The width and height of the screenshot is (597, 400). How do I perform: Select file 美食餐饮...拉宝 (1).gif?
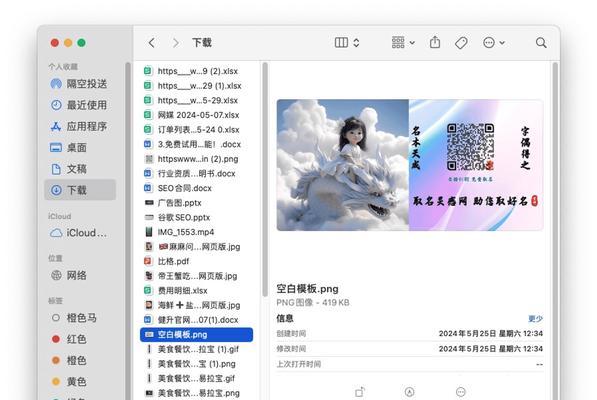coord(196,349)
